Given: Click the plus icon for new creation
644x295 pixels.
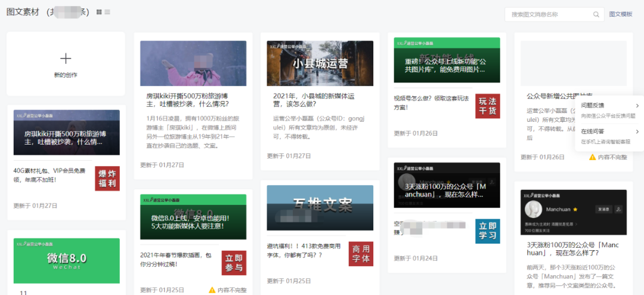Looking at the screenshot, I should pyautogui.click(x=66, y=58).
